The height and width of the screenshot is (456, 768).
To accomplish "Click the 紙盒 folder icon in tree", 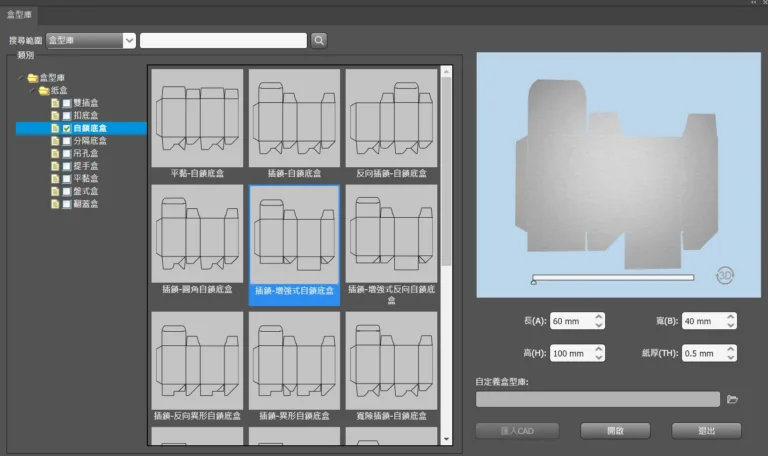I will [44, 90].
